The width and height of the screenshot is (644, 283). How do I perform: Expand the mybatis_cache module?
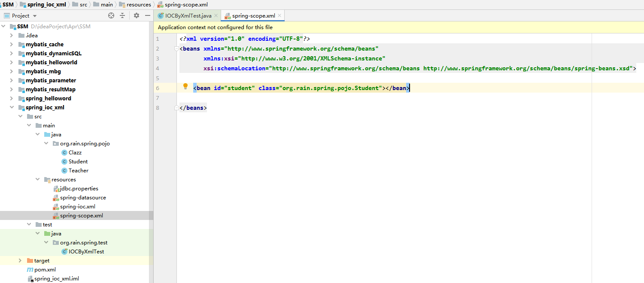pos(12,45)
